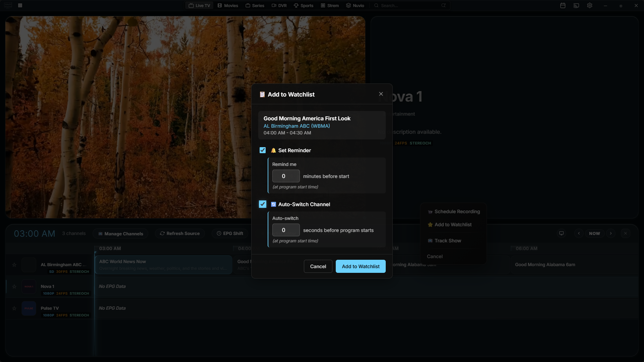Uncheck the Set Reminder checkbox
This screenshot has height=362, width=644.
coord(263,150)
